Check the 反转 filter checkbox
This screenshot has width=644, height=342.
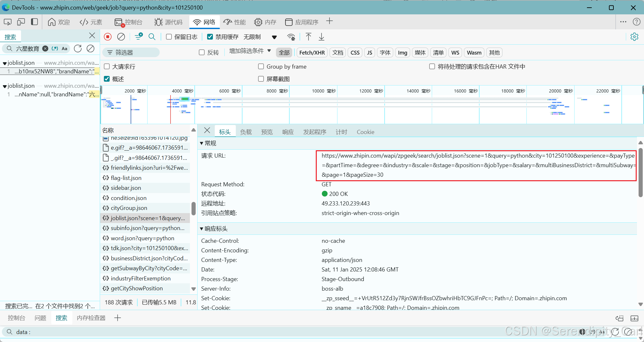tap(202, 52)
